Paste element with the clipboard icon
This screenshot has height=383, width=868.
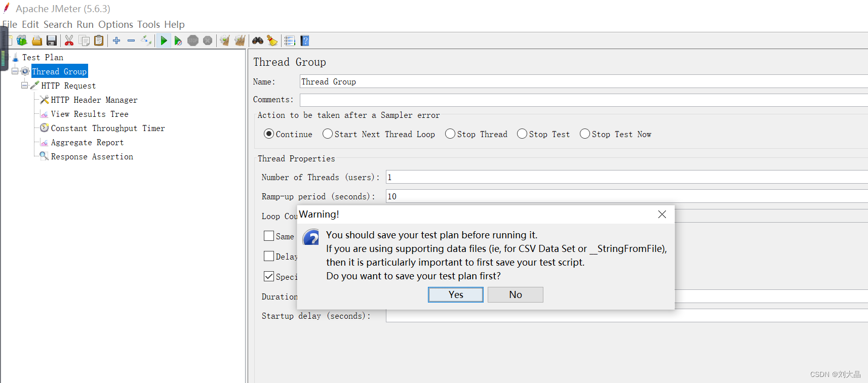pos(99,40)
